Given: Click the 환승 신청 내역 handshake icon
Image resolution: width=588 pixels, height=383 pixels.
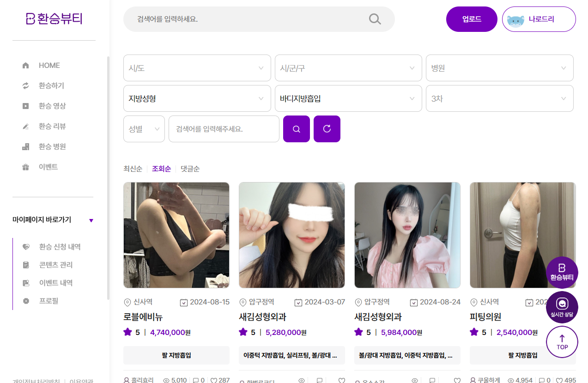Looking at the screenshot, I should click(x=26, y=247).
